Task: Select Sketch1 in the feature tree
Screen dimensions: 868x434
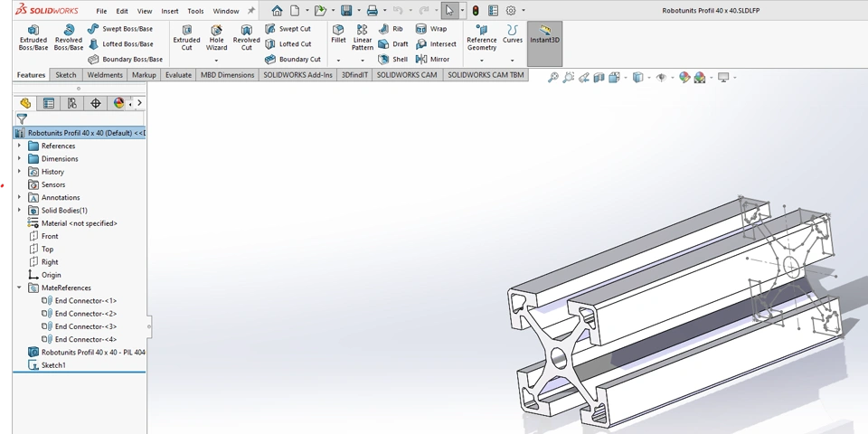Action: (53, 365)
